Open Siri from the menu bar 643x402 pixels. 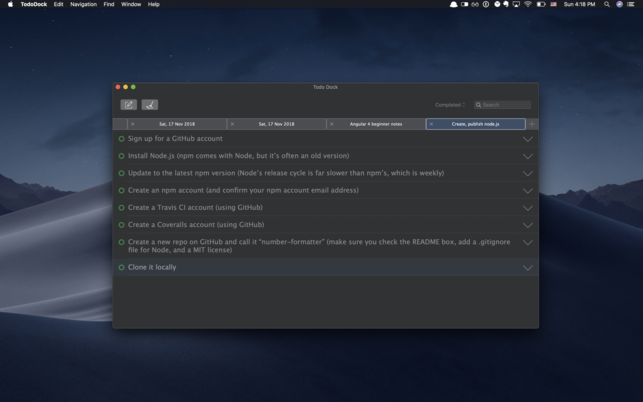tap(619, 4)
